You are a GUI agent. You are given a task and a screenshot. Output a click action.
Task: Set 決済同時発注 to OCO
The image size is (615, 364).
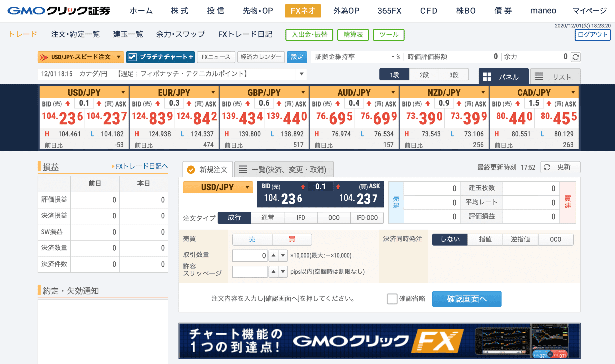coord(556,239)
